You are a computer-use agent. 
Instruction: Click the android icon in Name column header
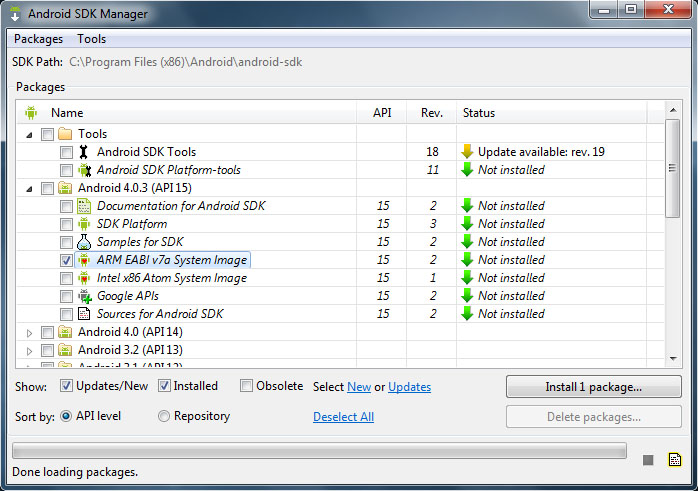tap(31, 113)
